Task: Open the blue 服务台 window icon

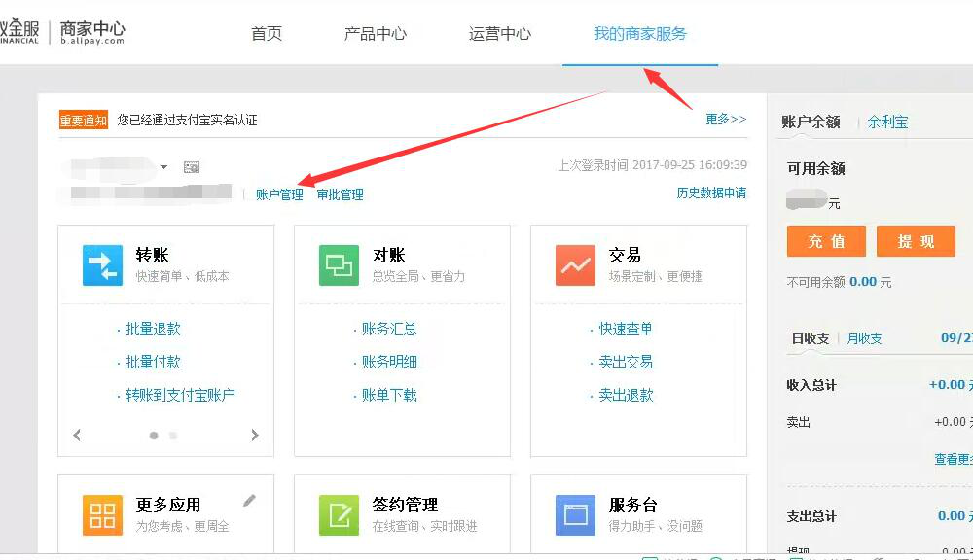Action: coord(575,514)
